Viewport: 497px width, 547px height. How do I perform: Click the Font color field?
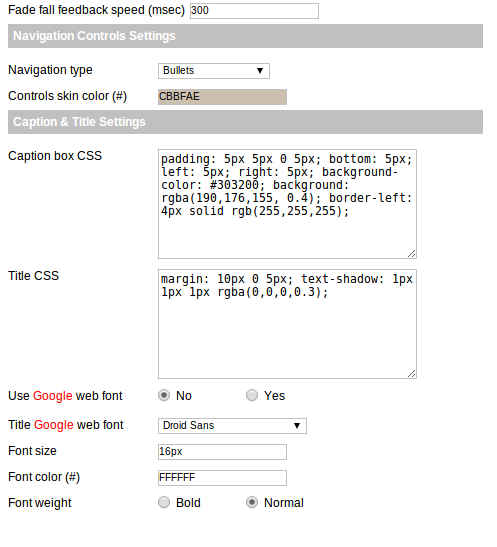(x=222, y=478)
